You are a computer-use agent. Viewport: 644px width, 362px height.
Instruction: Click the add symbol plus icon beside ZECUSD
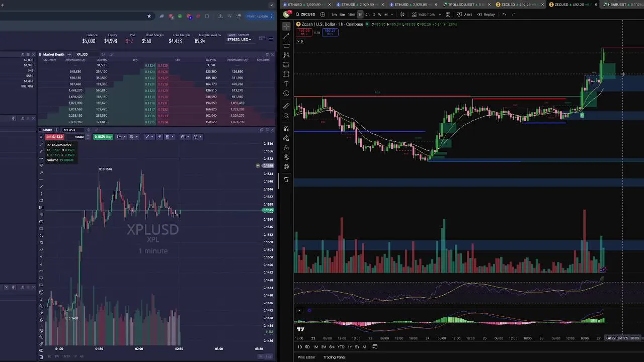coord(323,14)
